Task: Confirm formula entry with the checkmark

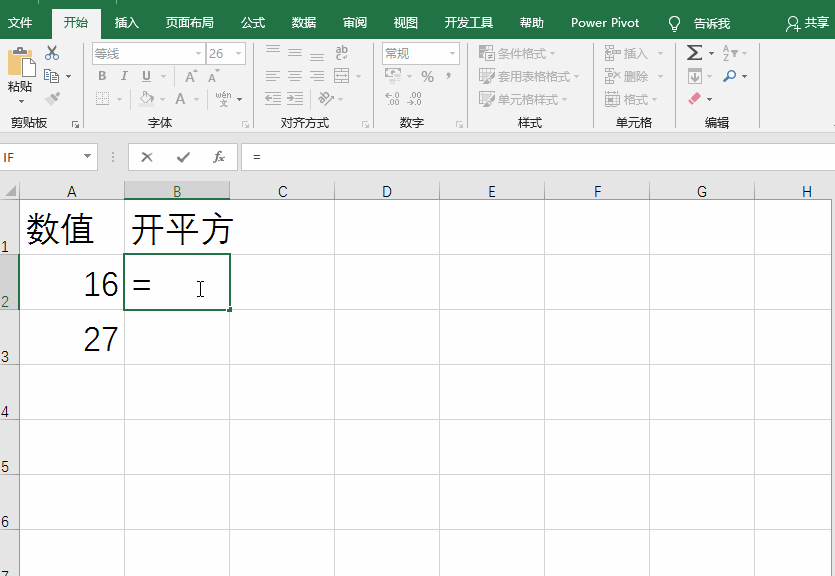Action: click(183, 157)
